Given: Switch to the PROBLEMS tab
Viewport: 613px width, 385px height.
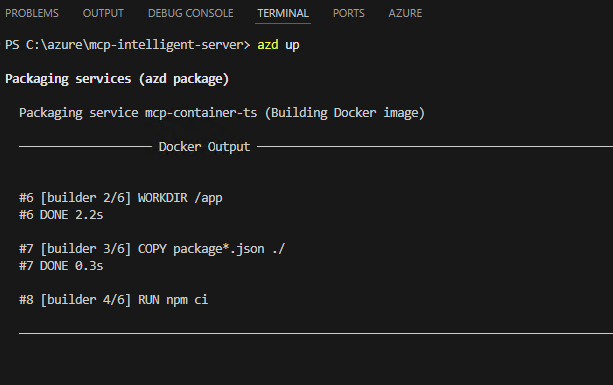Looking at the screenshot, I should [x=32, y=13].
